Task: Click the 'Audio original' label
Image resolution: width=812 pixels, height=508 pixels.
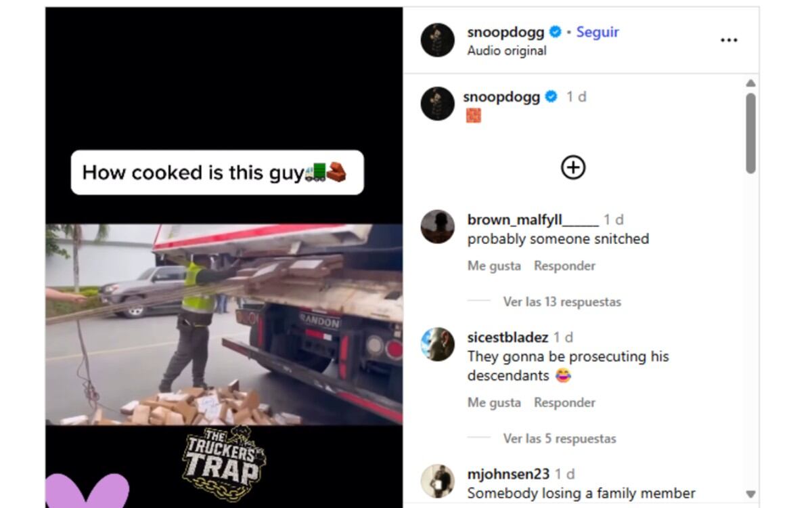Action: (x=505, y=50)
